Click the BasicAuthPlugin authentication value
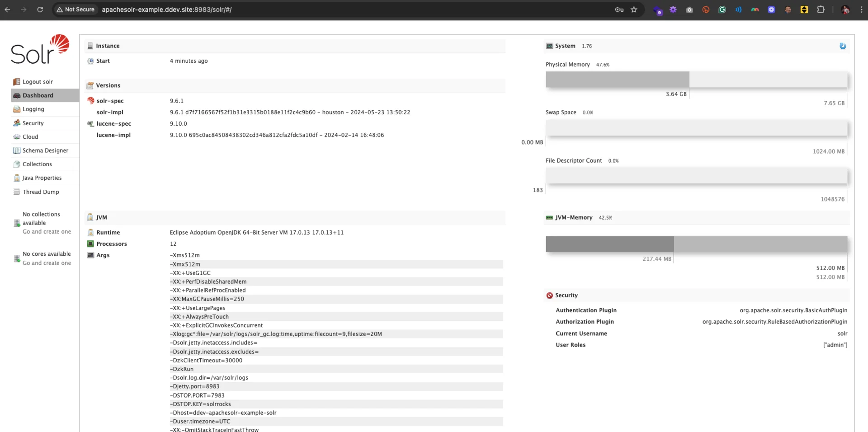This screenshot has height=432, width=868. click(x=793, y=310)
